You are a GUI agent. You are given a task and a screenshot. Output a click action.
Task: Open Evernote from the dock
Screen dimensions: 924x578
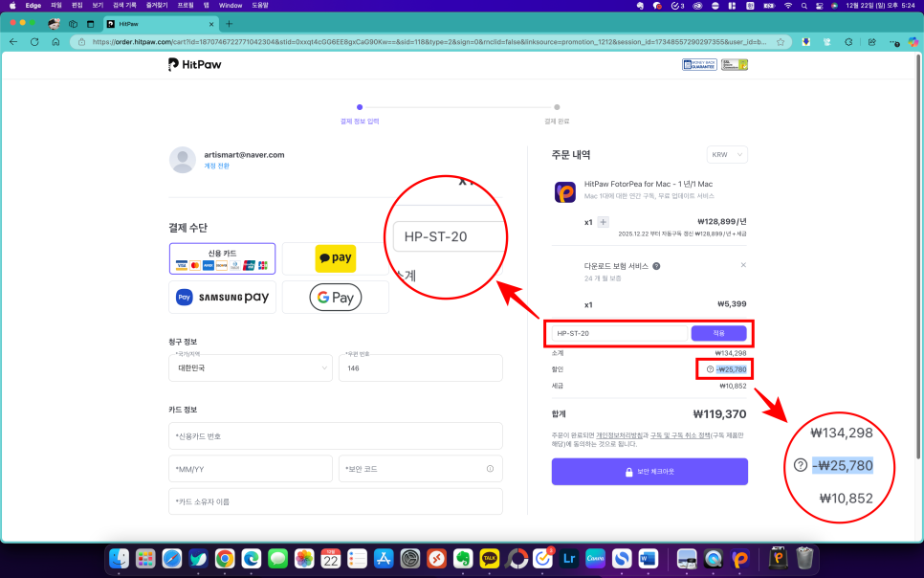(463, 558)
